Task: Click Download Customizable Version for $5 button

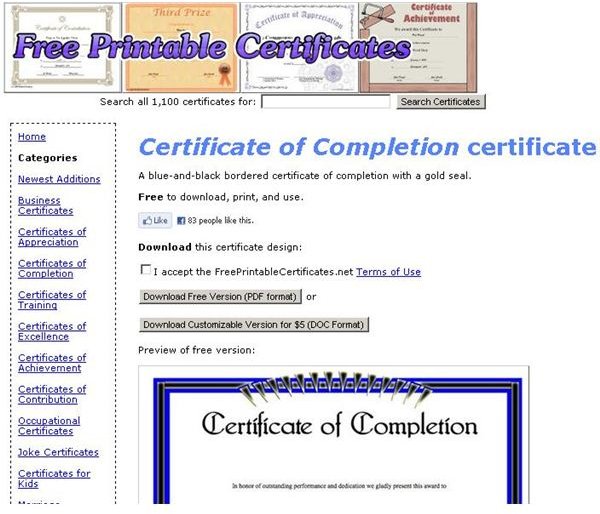Action: 254,325
